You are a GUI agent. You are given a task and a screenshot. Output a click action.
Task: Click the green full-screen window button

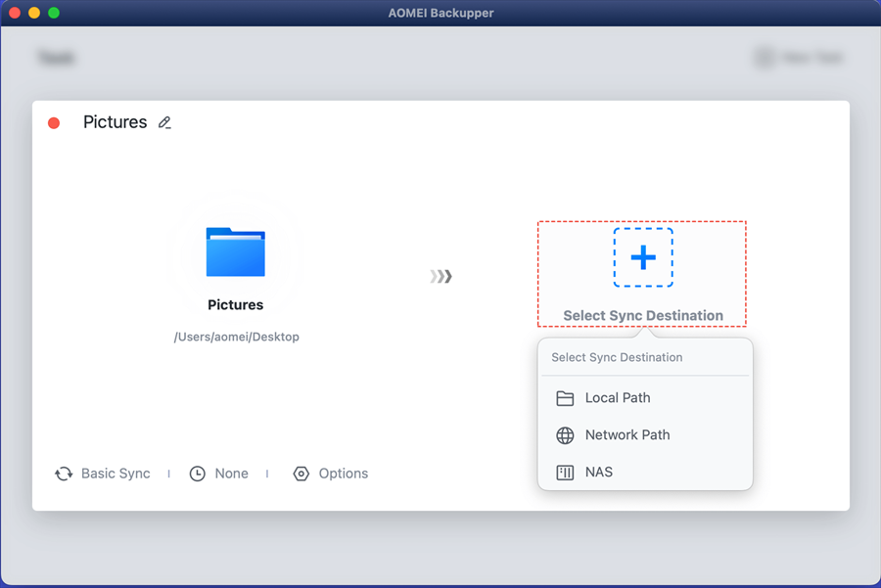pos(54,13)
